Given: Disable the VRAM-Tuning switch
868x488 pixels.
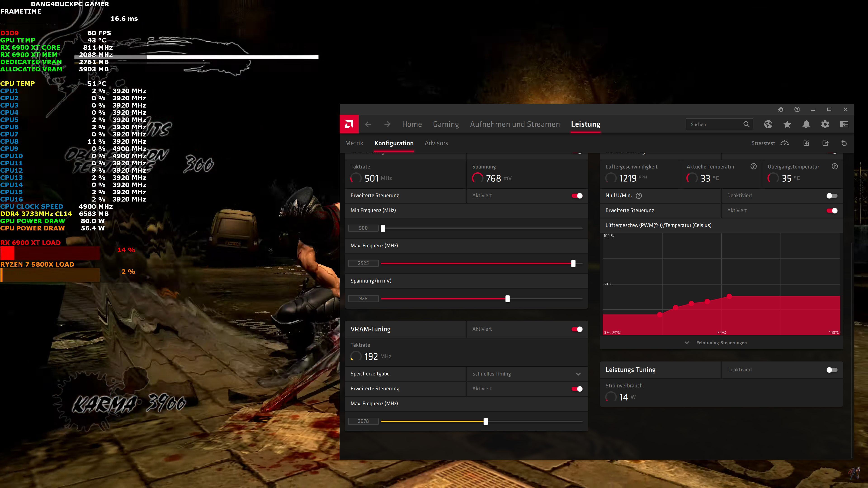Looking at the screenshot, I should pos(577,329).
